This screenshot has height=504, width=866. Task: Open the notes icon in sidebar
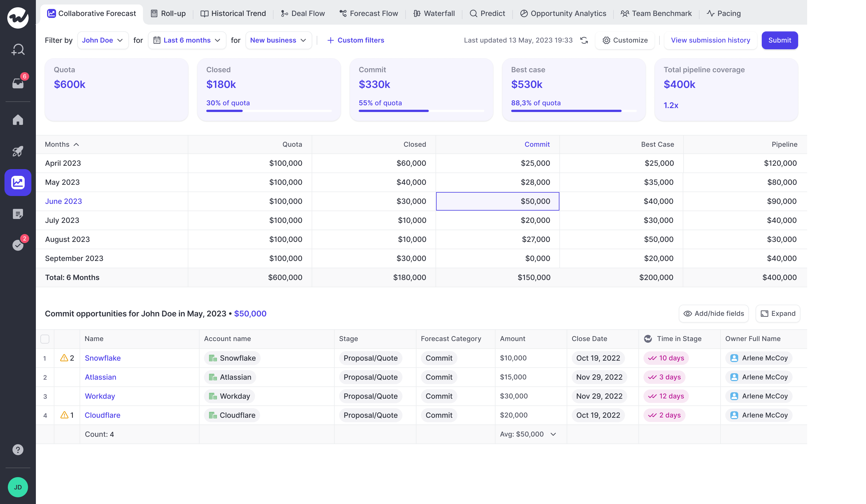18,214
